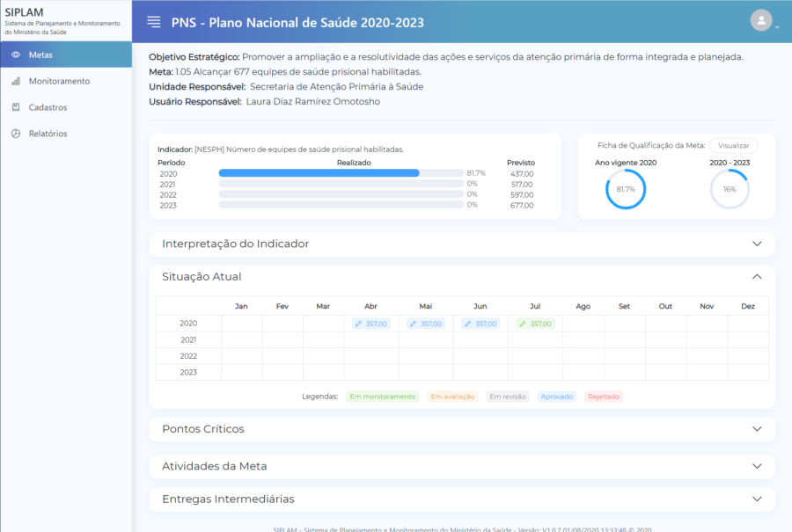
Task: Click the Monitoramento bar chart icon
Action: (x=16, y=81)
